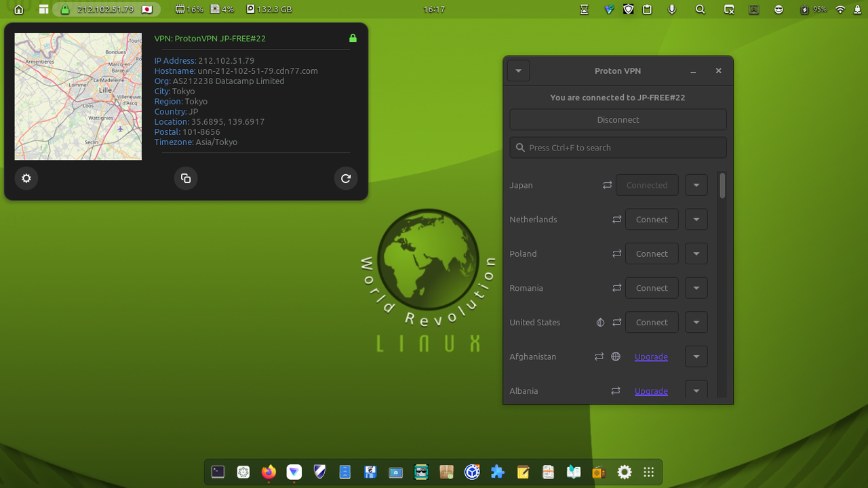Open system Settings gear in dock
The height and width of the screenshot is (488, 868).
625,472
